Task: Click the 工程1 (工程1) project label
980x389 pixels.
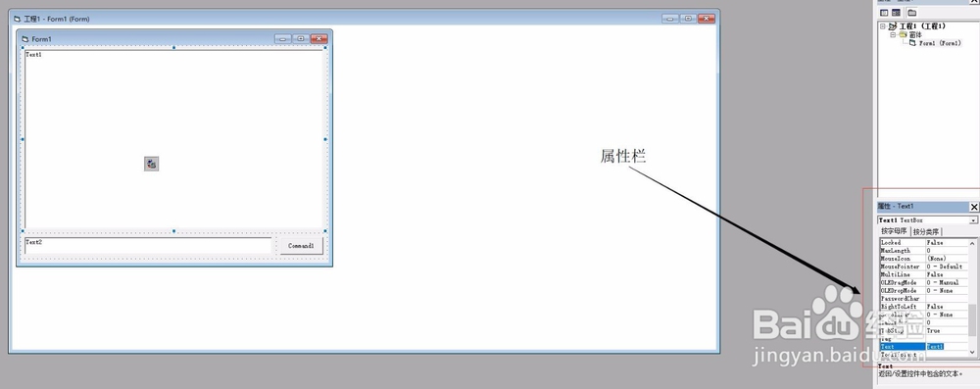Action: 922,26
